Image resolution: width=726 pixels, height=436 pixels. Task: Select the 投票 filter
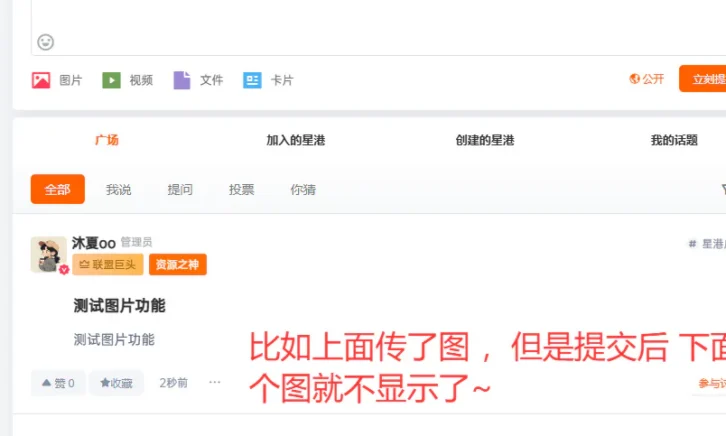point(241,189)
